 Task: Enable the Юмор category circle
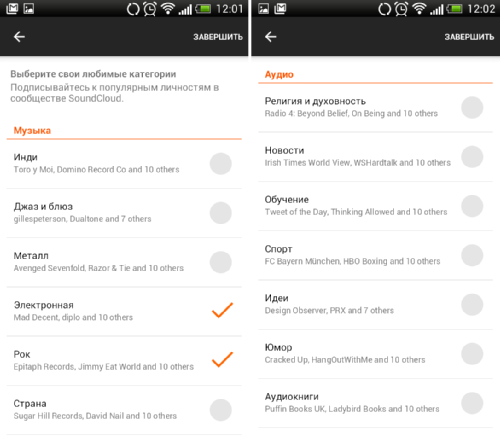click(472, 354)
